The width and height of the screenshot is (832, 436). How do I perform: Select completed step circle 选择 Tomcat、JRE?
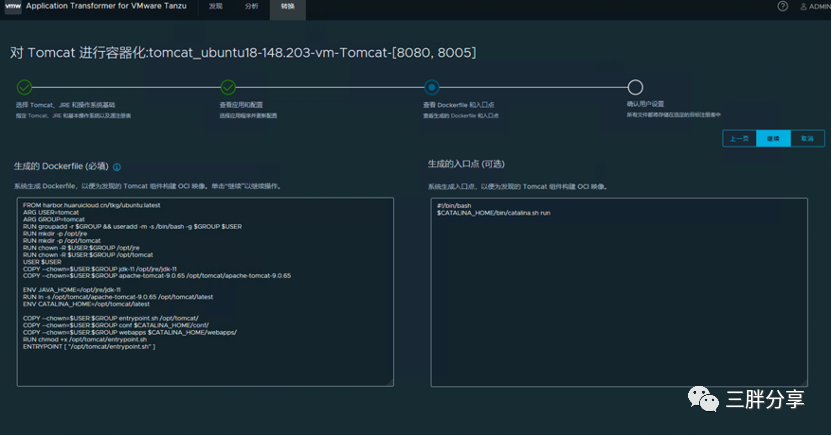[x=24, y=87]
